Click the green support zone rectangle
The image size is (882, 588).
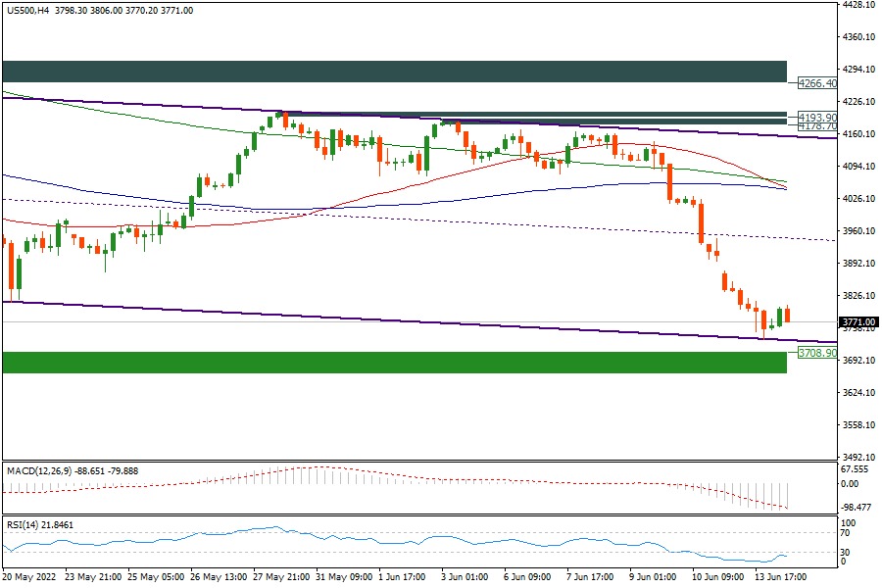pyautogui.click(x=394, y=362)
